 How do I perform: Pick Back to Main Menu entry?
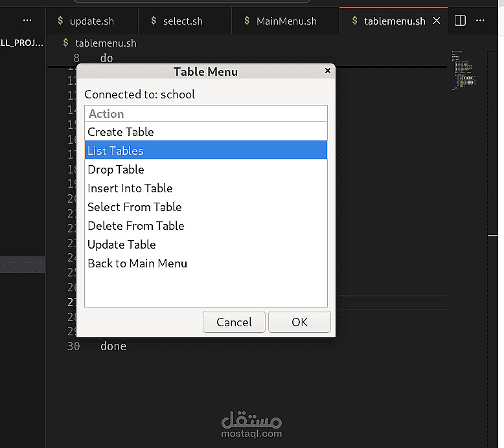137,263
